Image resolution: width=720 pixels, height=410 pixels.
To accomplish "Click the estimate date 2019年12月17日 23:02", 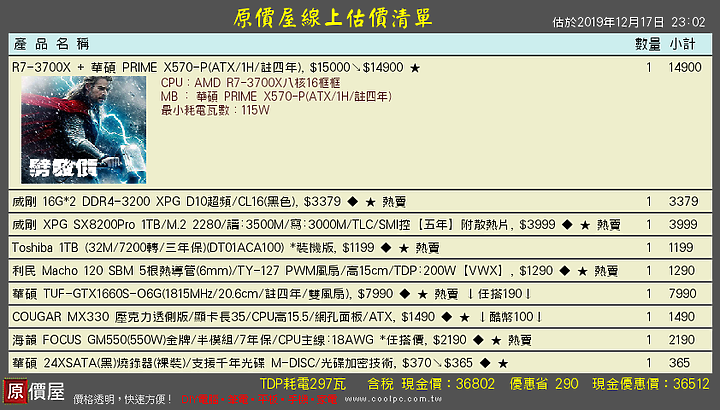I will [x=629, y=22].
